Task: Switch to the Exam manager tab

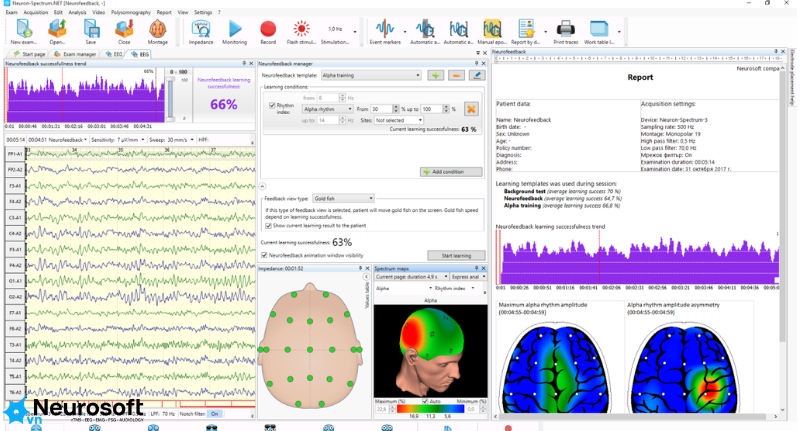Action: point(75,54)
